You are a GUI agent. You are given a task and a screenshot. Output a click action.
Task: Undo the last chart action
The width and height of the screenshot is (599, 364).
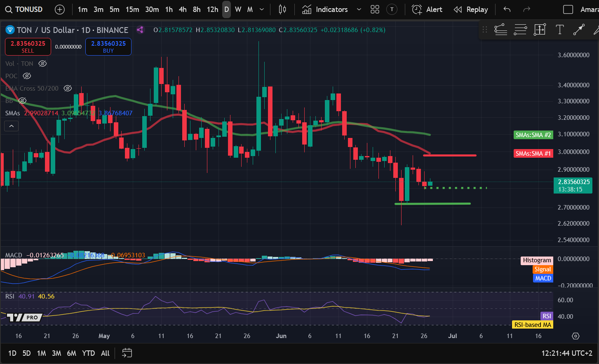[x=507, y=9]
